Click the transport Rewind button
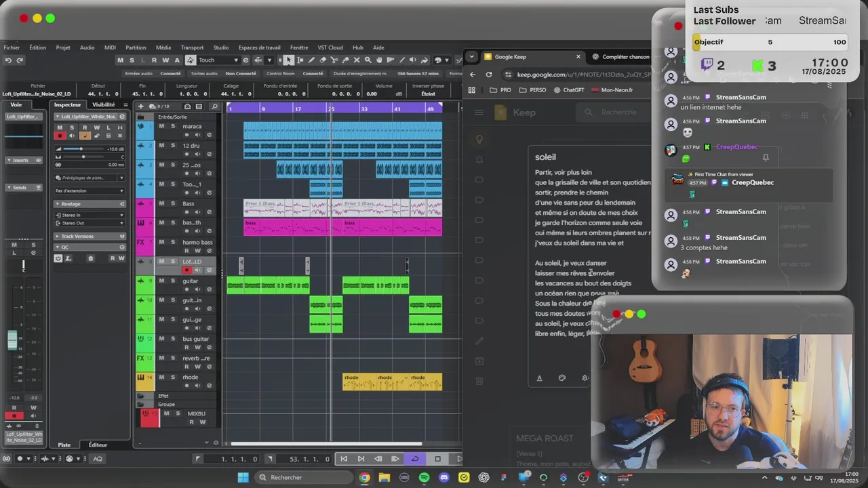Image resolution: width=868 pixels, height=488 pixels. click(x=378, y=459)
